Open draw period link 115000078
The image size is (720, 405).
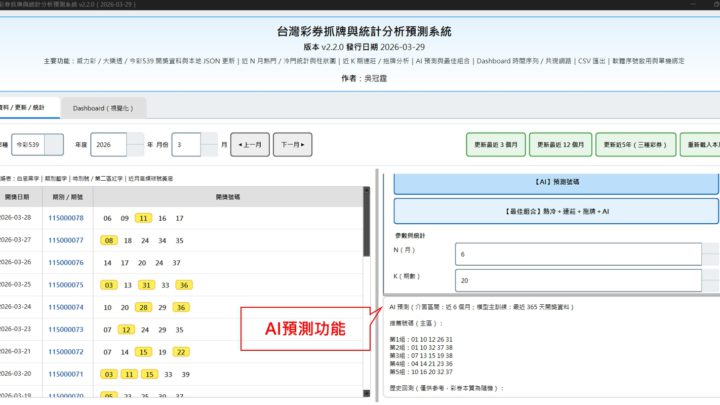tap(65, 217)
